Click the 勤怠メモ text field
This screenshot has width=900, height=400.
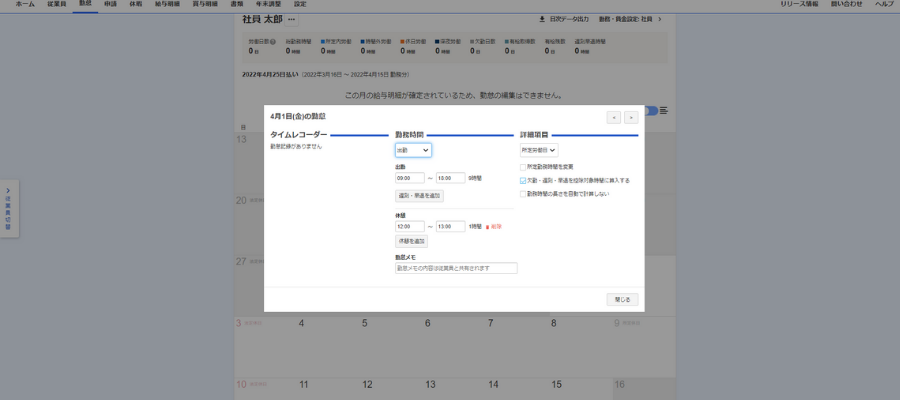(x=456, y=268)
